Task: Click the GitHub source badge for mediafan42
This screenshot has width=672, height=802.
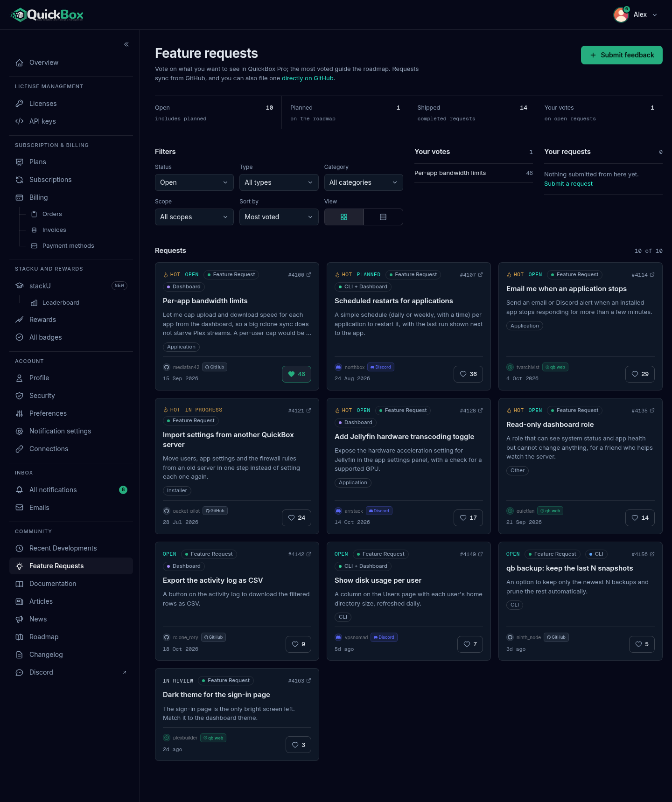Action: tap(215, 367)
